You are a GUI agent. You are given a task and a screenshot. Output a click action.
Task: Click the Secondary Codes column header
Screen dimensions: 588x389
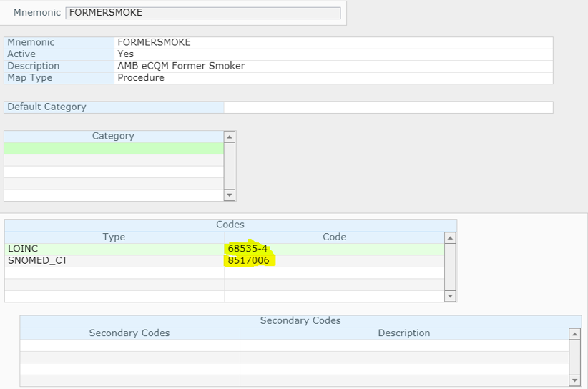(x=129, y=333)
